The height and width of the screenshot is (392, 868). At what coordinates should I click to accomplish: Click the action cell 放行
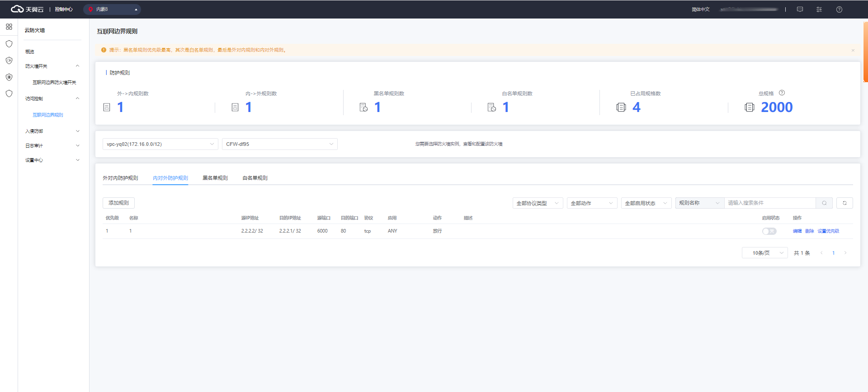437,231
